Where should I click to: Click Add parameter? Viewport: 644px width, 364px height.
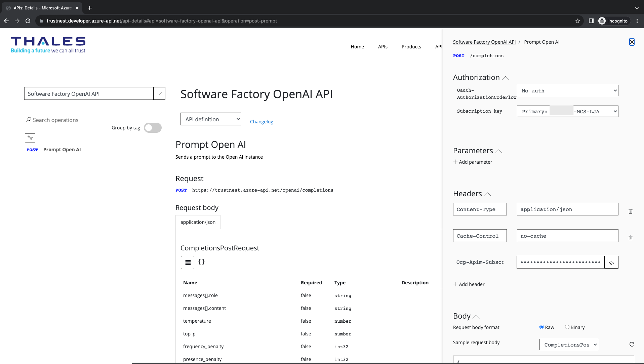pos(473,162)
